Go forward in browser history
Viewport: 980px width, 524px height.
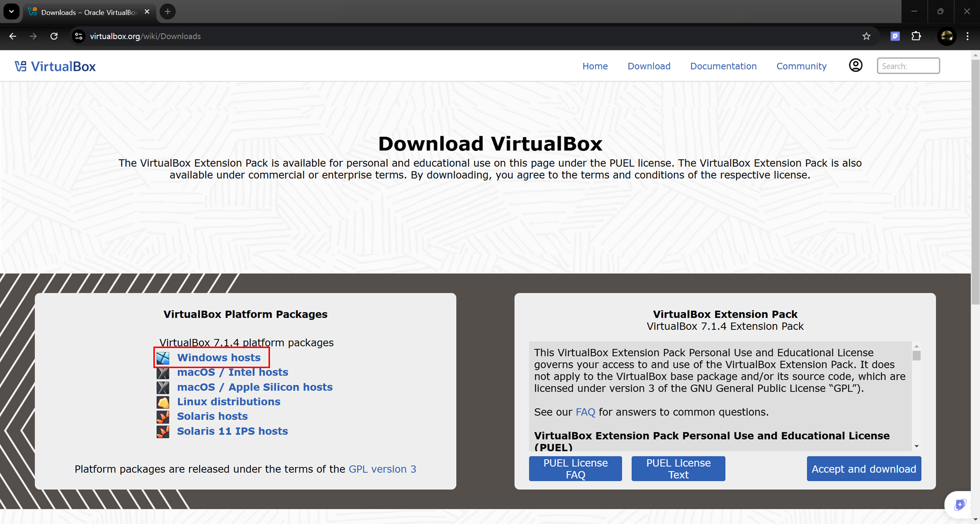(x=33, y=36)
